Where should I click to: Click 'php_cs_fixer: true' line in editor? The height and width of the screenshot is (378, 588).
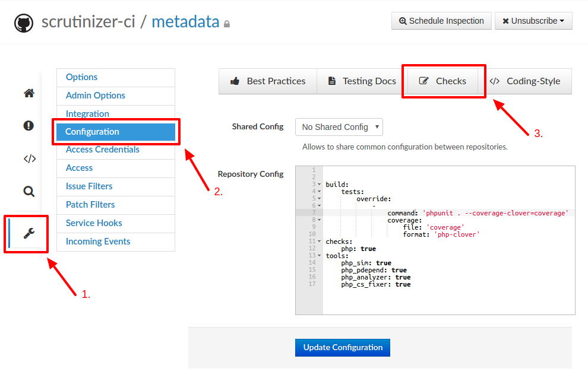point(376,284)
